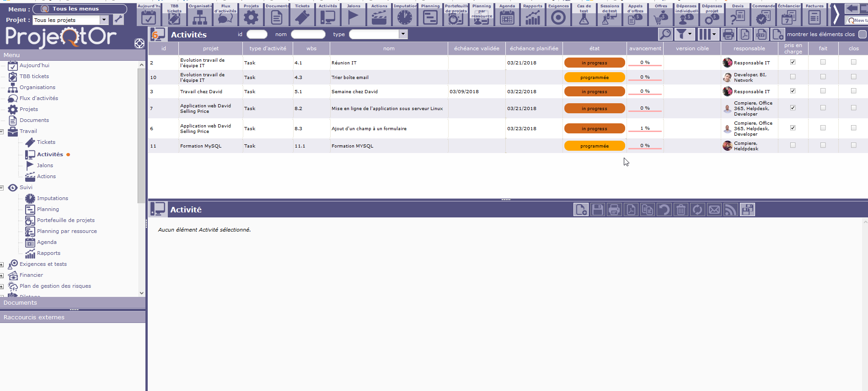The width and height of the screenshot is (868, 391).
Task: Open Imputations in the sidebar menu
Action: (53, 198)
